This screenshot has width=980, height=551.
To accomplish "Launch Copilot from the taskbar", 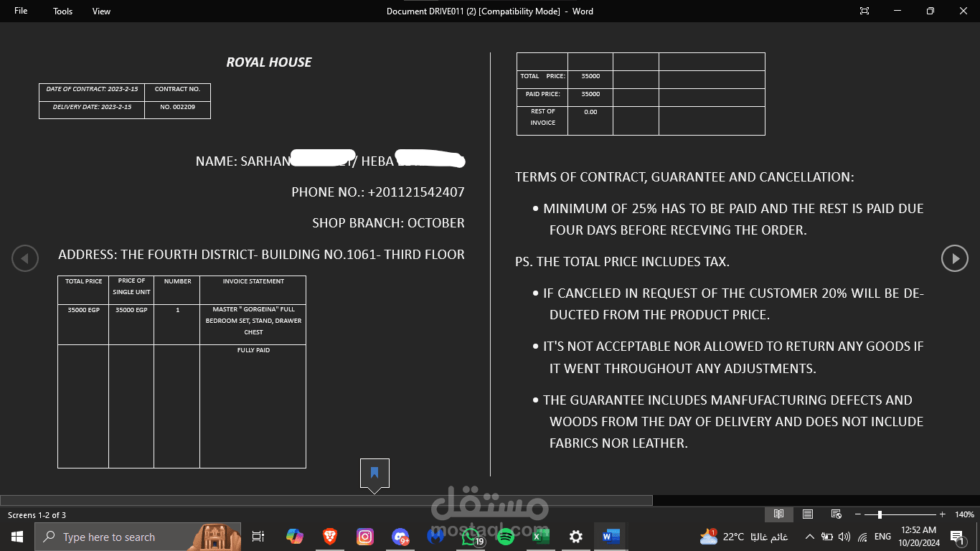I will click(x=294, y=537).
